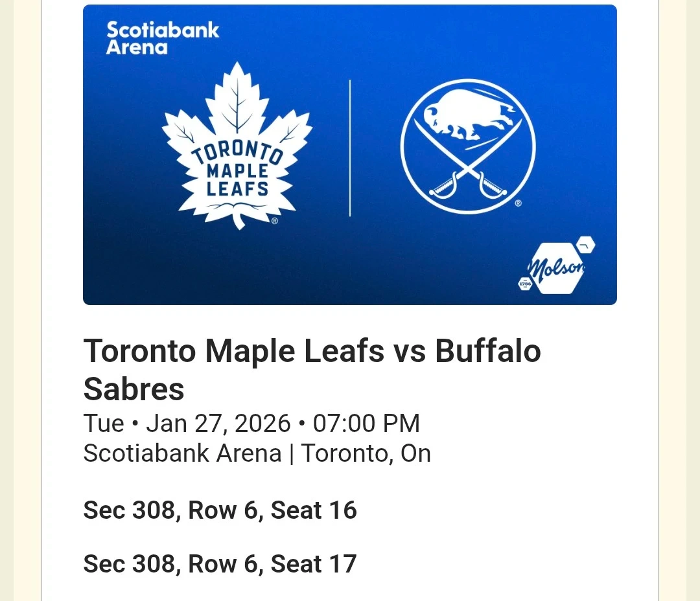Click the Toronto Maple Leafs leaf logo

pyautogui.click(x=237, y=146)
